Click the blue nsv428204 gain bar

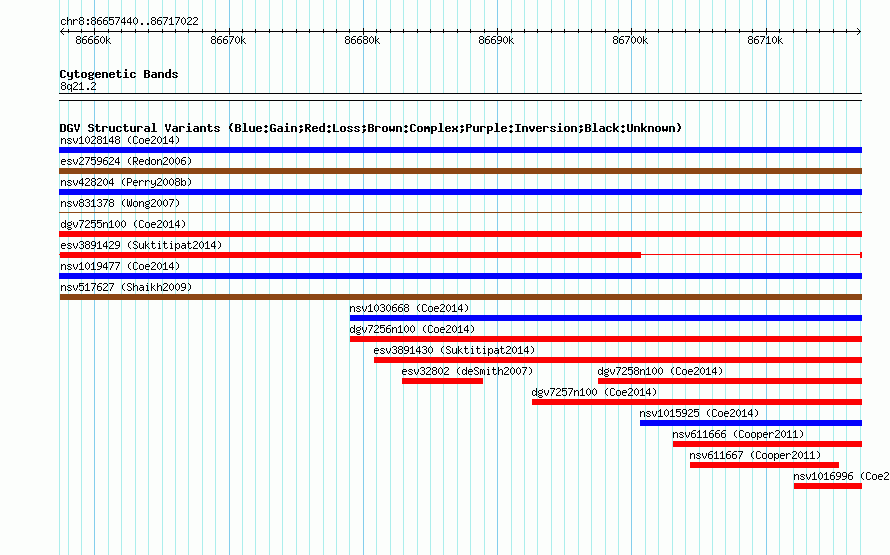pos(460,192)
